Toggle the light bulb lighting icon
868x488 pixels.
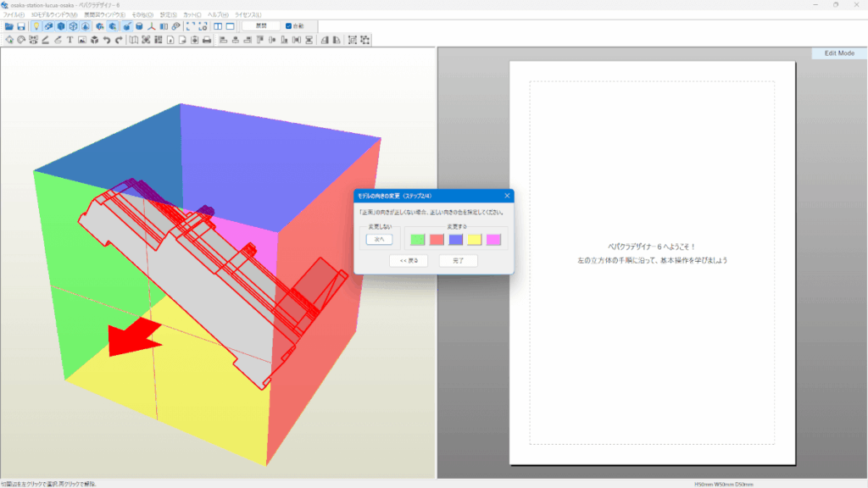(x=36, y=26)
